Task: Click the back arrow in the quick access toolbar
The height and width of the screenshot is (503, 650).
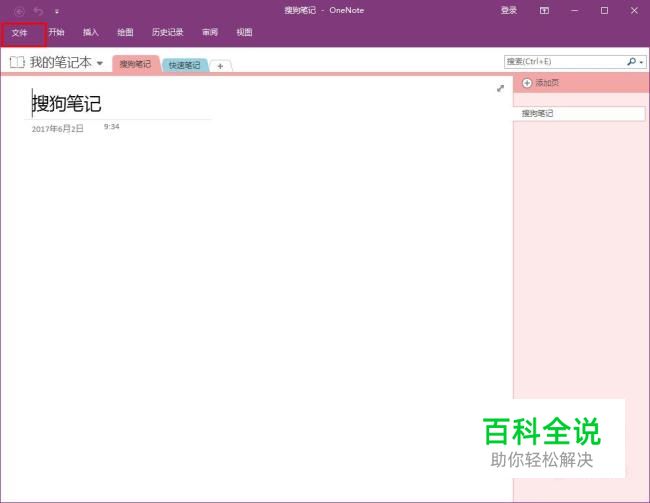Action: 19,11
